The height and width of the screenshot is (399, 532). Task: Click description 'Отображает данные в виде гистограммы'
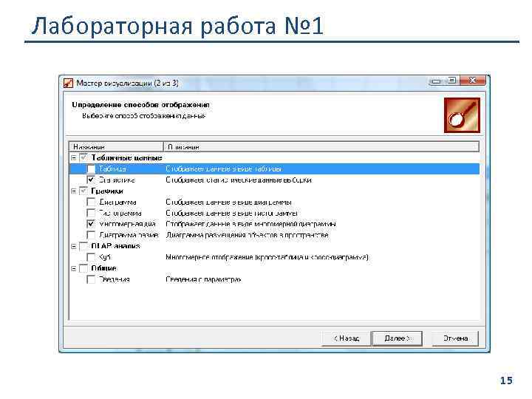click(x=232, y=213)
